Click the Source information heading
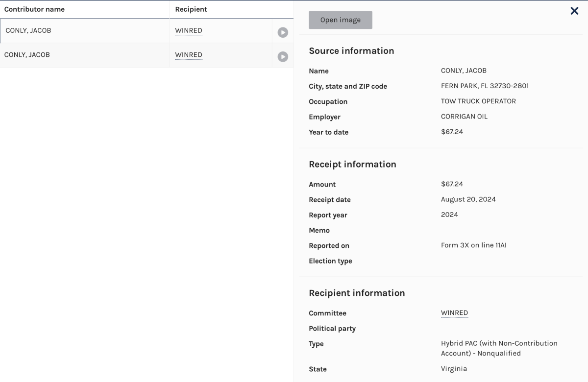The width and height of the screenshot is (588, 382). (351, 51)
